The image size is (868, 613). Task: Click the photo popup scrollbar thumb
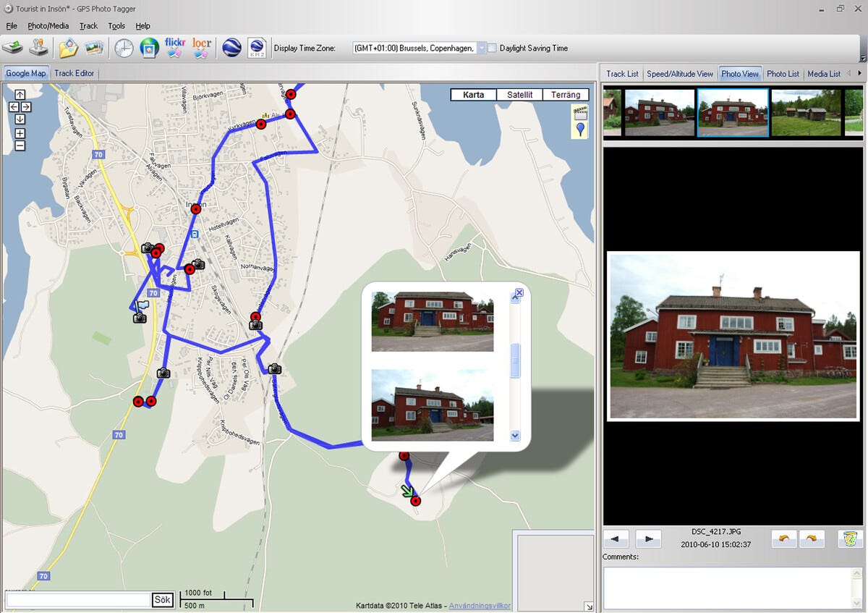pos(515,360)
